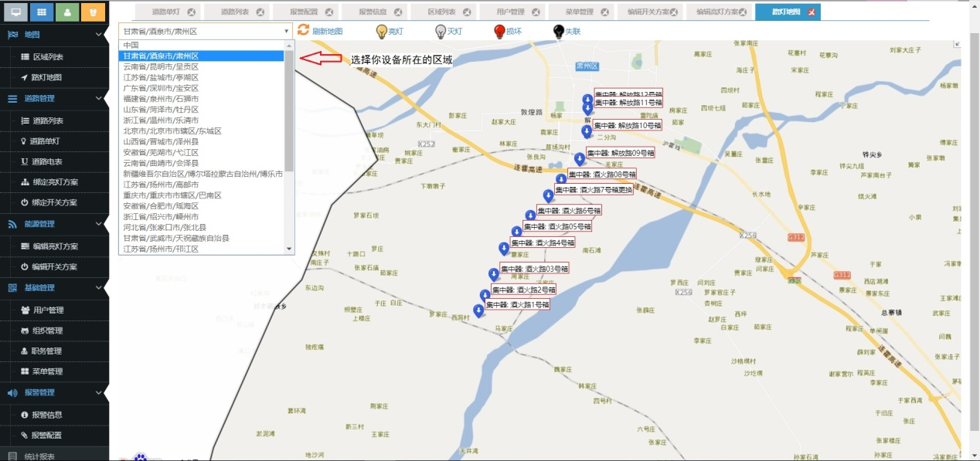Close the 道路单灯 tab

(x=191, y=12)
